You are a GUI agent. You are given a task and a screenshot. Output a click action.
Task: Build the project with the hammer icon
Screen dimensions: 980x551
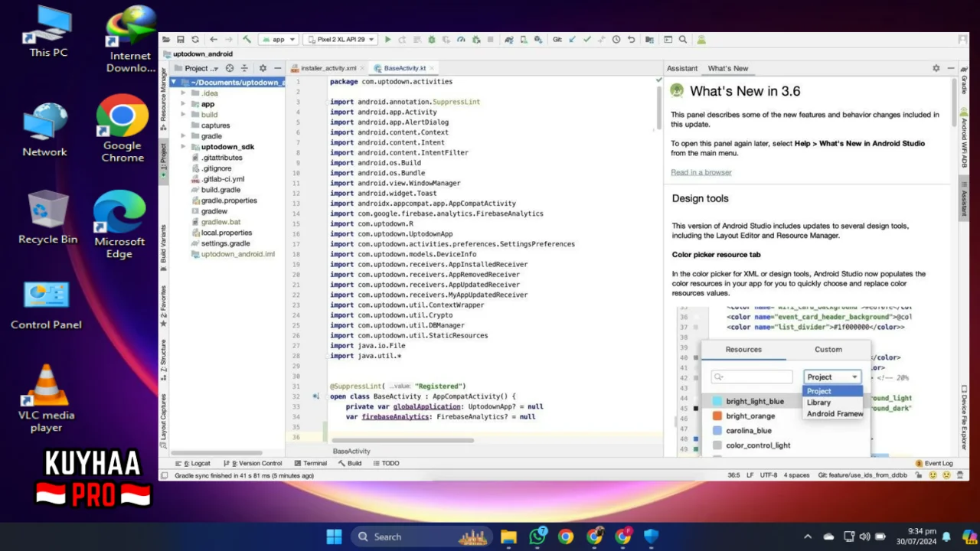247,39
